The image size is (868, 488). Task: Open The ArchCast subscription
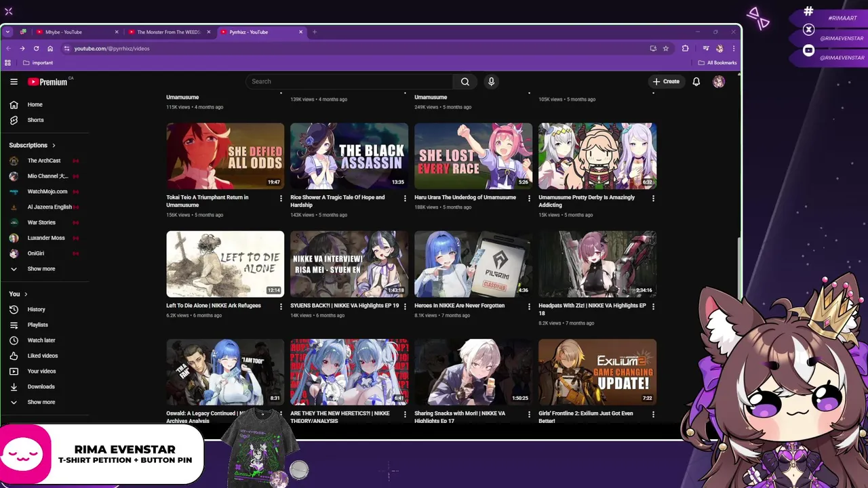45,161
